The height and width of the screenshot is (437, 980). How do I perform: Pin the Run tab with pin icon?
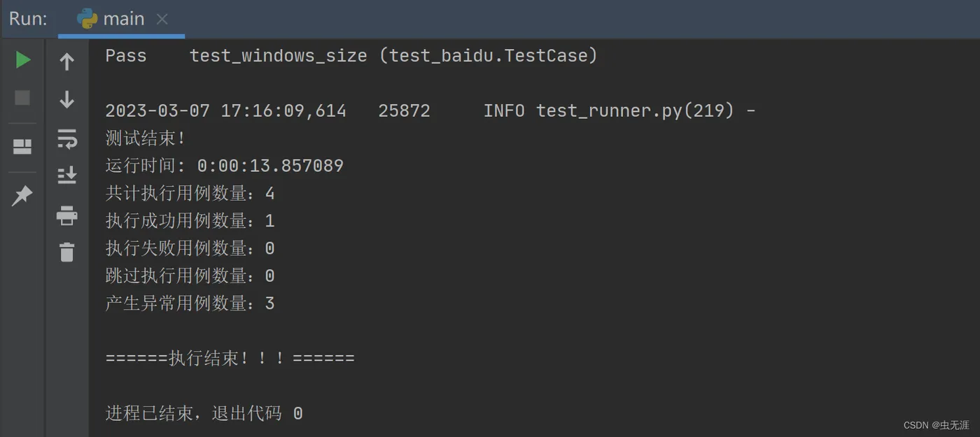coord(22,196)
